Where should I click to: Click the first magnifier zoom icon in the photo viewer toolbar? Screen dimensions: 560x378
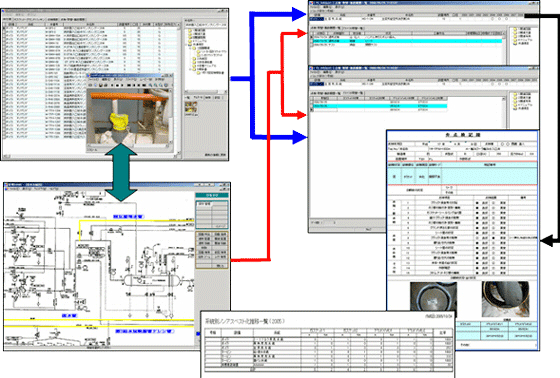tap(150, 85)
